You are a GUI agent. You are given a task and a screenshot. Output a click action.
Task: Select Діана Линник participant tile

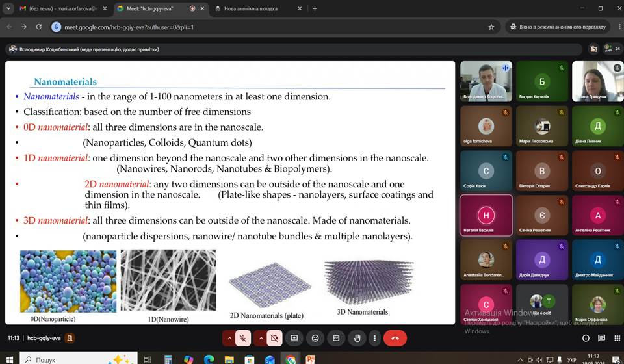coord(598,126)
